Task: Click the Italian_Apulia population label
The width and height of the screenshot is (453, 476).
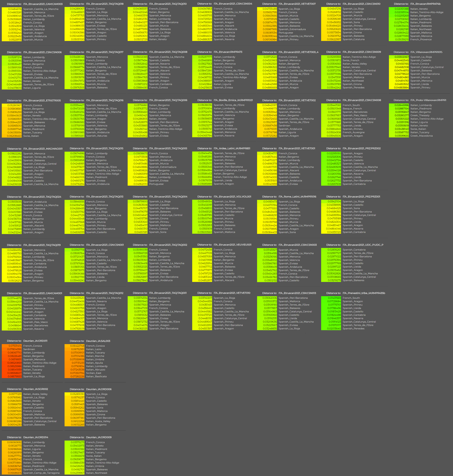Action: point(94,363)
